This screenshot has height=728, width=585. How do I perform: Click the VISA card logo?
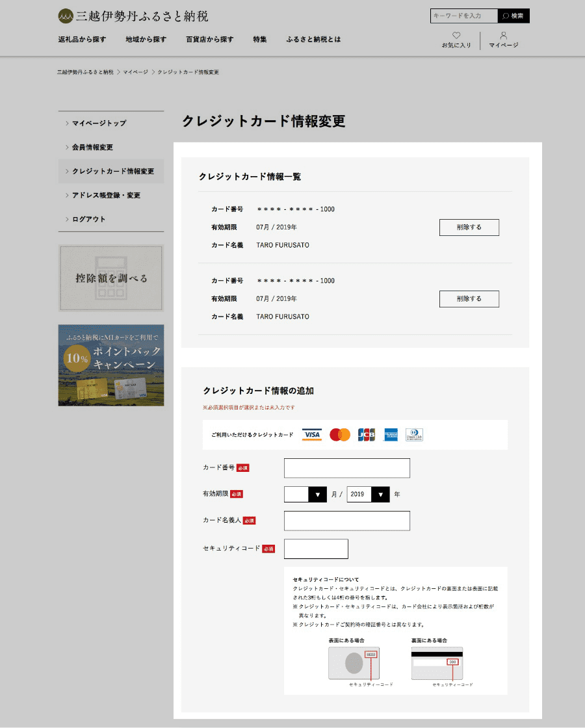tap(312, 435)
